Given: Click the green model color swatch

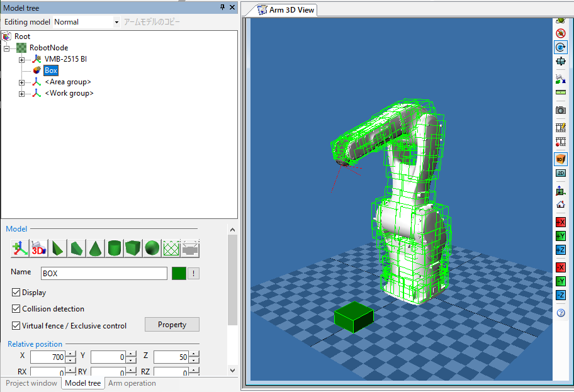Looking at the screenshot, I should coord(178,274).
